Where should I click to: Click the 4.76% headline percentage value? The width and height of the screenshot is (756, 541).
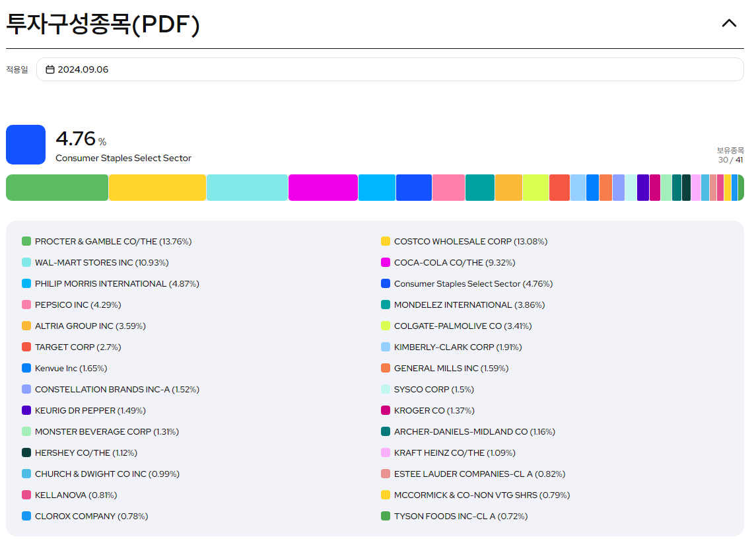(81, 139)
